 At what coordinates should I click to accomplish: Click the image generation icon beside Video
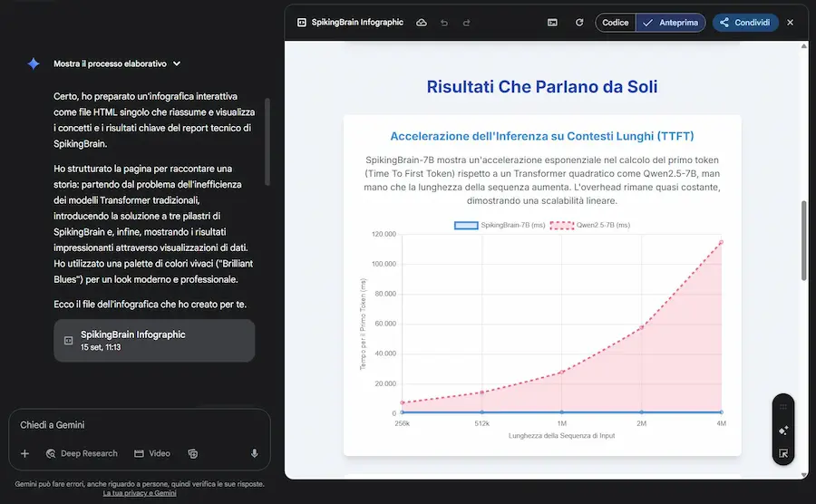[193, 453]
